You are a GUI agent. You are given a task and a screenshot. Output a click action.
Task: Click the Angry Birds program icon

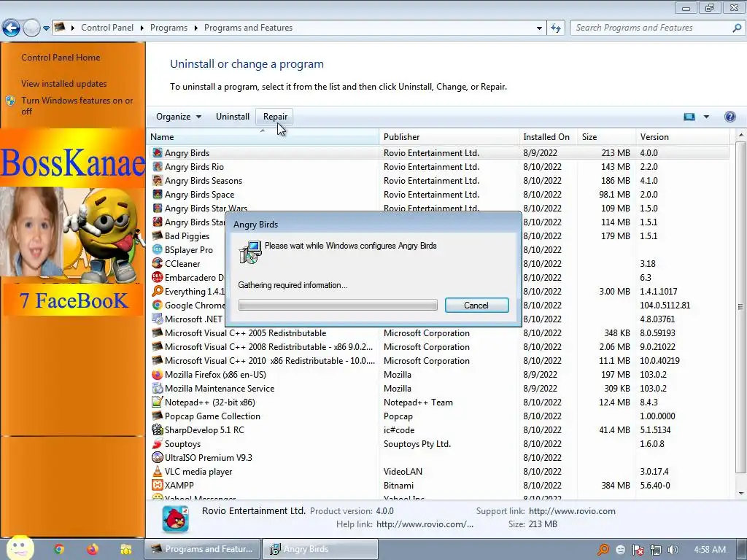click(x=158, y=153)
